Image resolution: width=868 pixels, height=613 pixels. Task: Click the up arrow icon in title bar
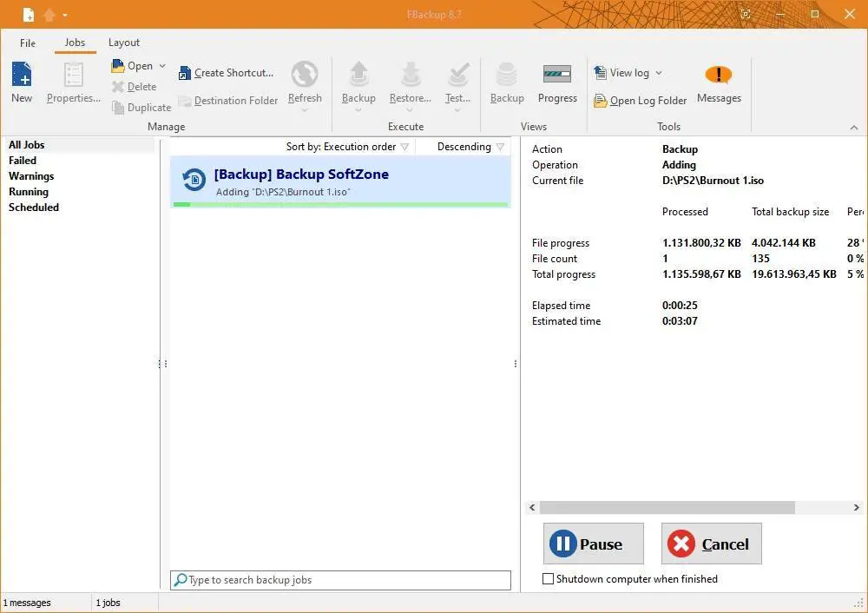point(49,15)
